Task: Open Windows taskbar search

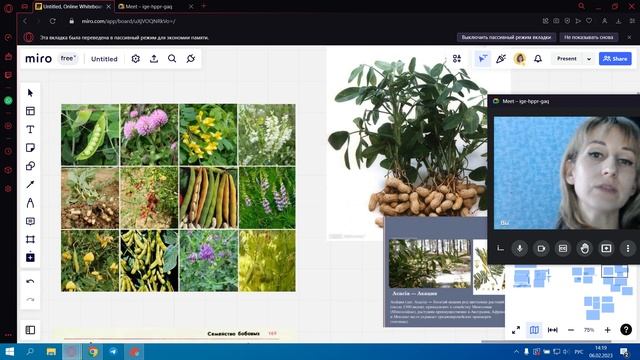Action: click(30, 351)
